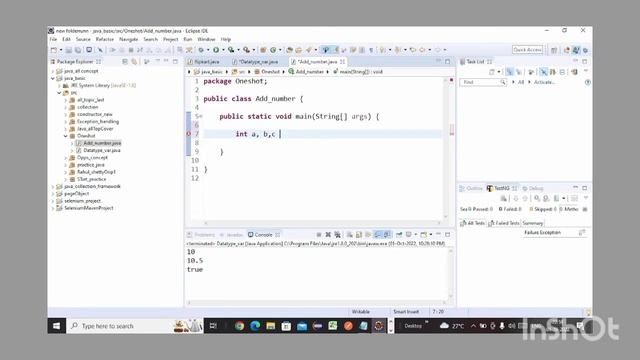Select the Summary tab in TestNG

tap(533, 223)
